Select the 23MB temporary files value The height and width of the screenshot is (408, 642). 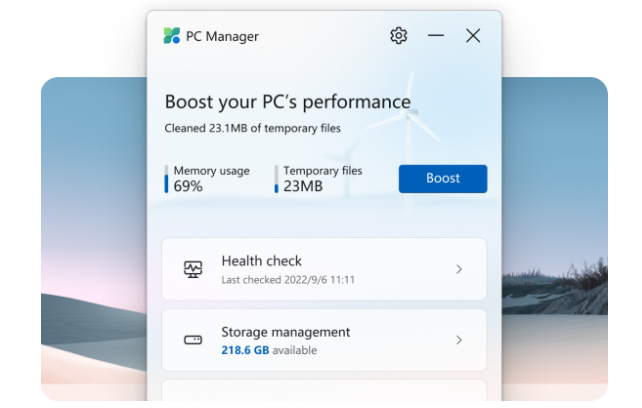tap(303, 186)
